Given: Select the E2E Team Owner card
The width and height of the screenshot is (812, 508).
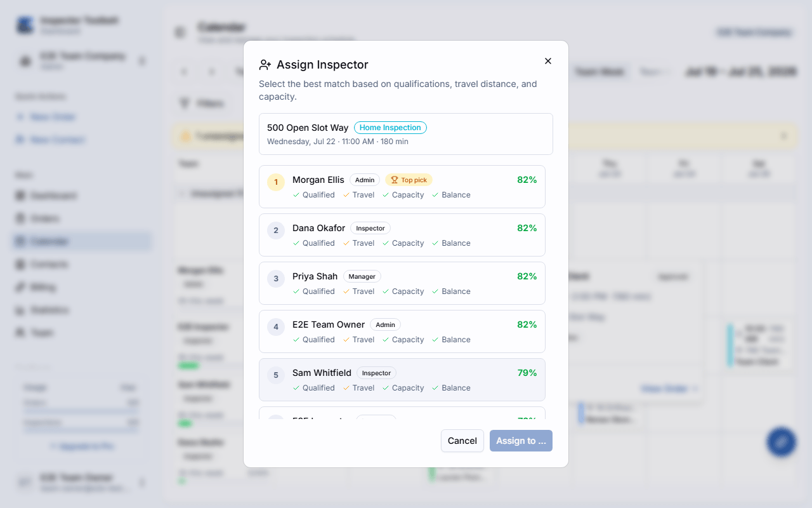Looking at the screenshot, I should click(402, 331).
